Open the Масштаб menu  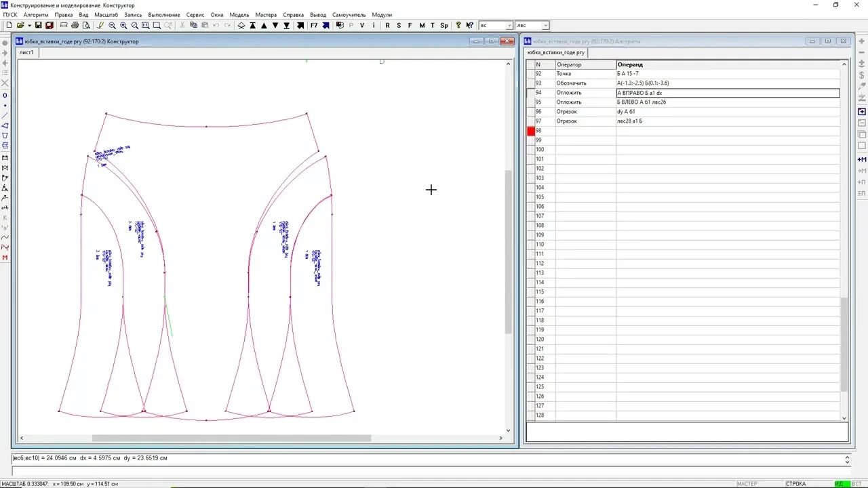pyautogui.click(x=106, y=15)
